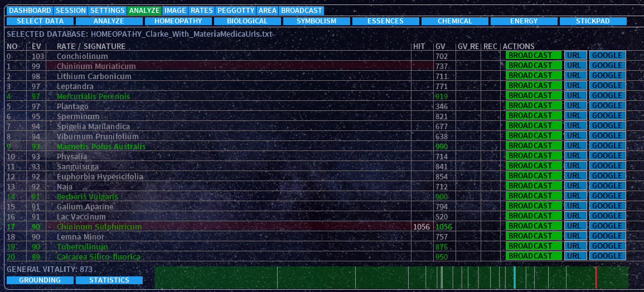Screen dimensions: 644x292
Task: Open URL for Lithium Carbonicum
Action: (x=574, y=75)
